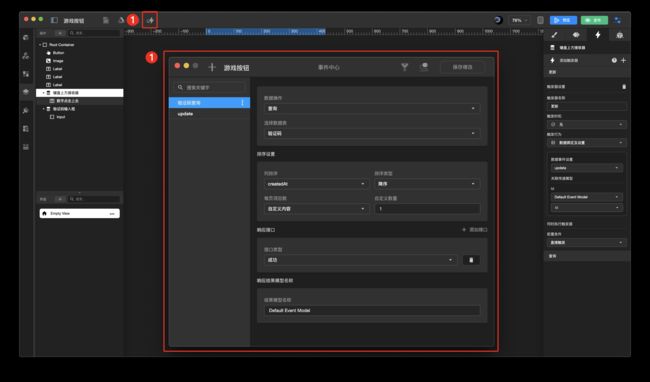Click add response interface link
This screenshot has height=382, width=650.
pyautogui.click(x=475, y=230)
